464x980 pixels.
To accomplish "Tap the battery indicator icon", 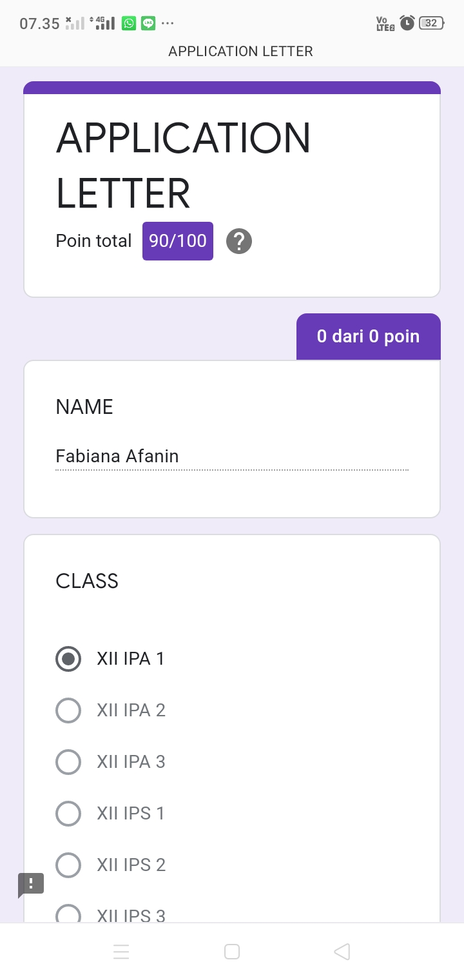I will coord(431,23).
